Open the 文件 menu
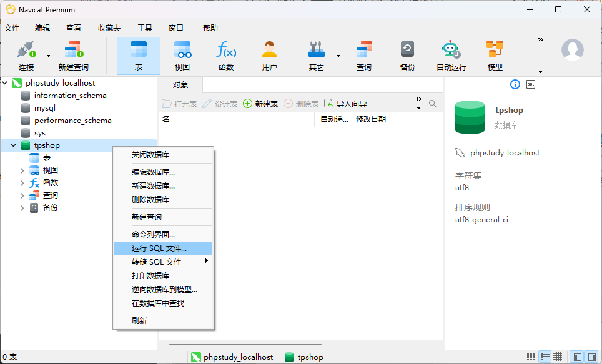The image size is (602, 364). point(12,27)
